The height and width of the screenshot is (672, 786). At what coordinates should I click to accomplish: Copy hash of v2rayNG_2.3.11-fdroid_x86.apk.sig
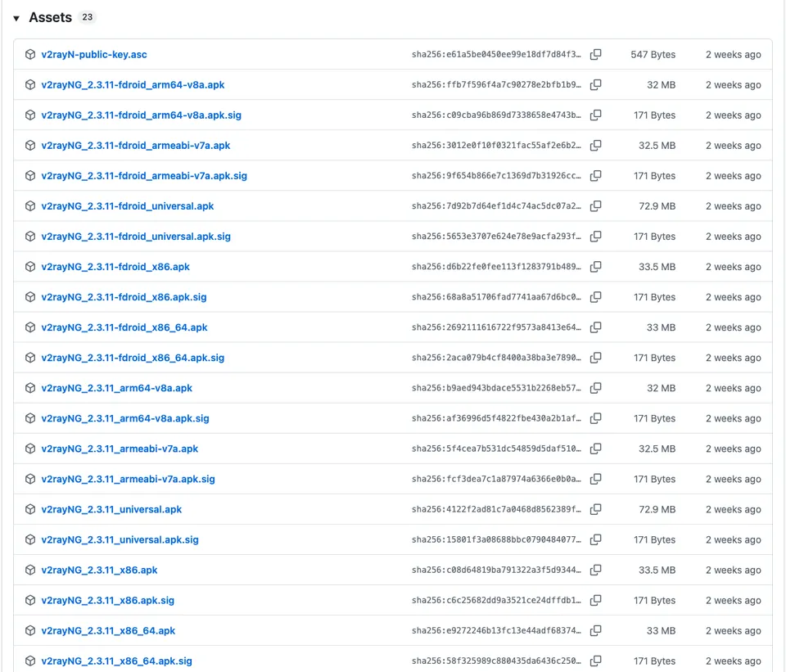tap(595, 296)
